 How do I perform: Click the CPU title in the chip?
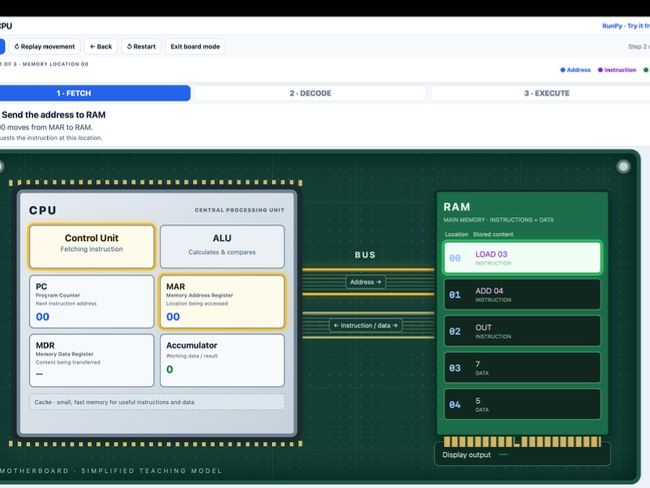(43, 210)
